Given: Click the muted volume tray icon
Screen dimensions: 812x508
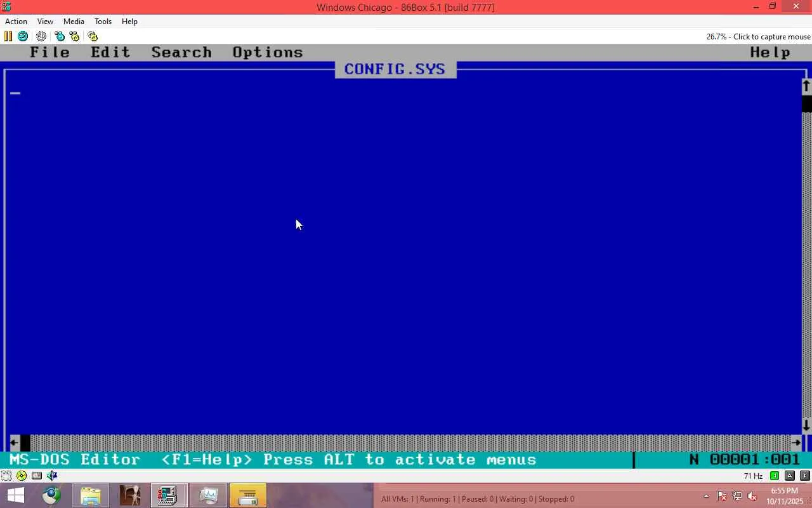Looking at the screenshot, I should (752, 496).
